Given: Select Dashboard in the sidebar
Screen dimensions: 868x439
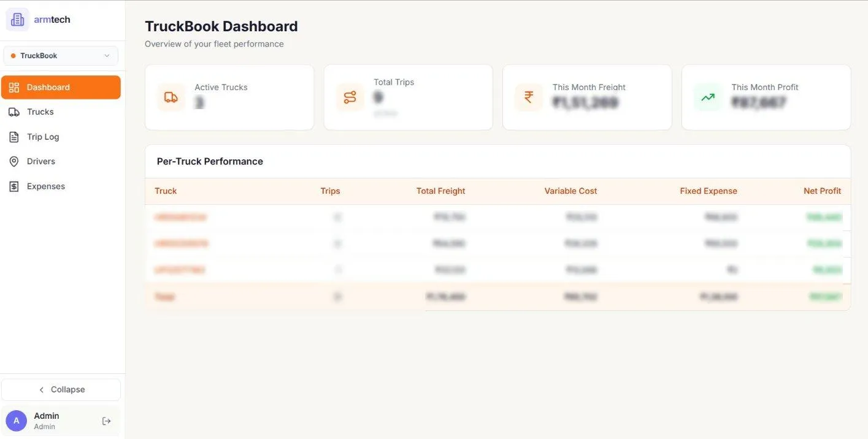Looking at the screenshot, I should click(x=61, y=87).
